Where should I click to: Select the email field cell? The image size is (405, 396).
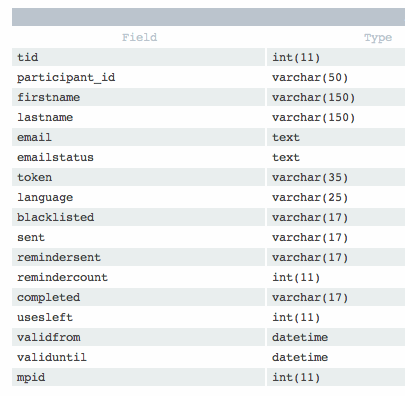click(138, 137)
